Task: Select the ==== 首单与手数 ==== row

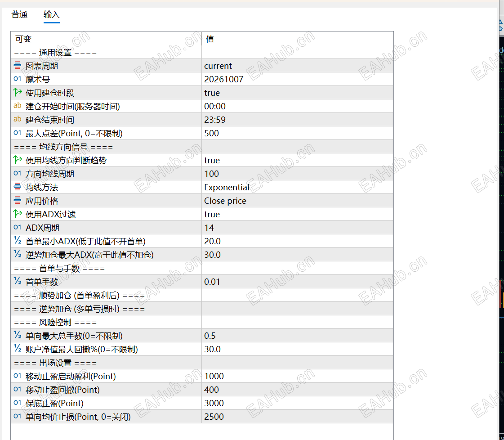Action: 202,268
